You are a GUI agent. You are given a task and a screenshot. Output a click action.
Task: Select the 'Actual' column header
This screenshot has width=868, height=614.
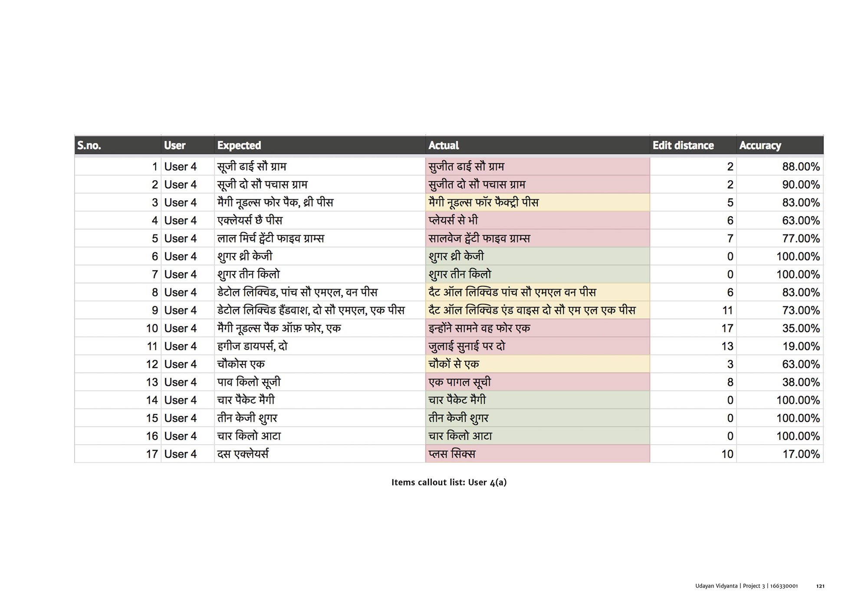444,145
